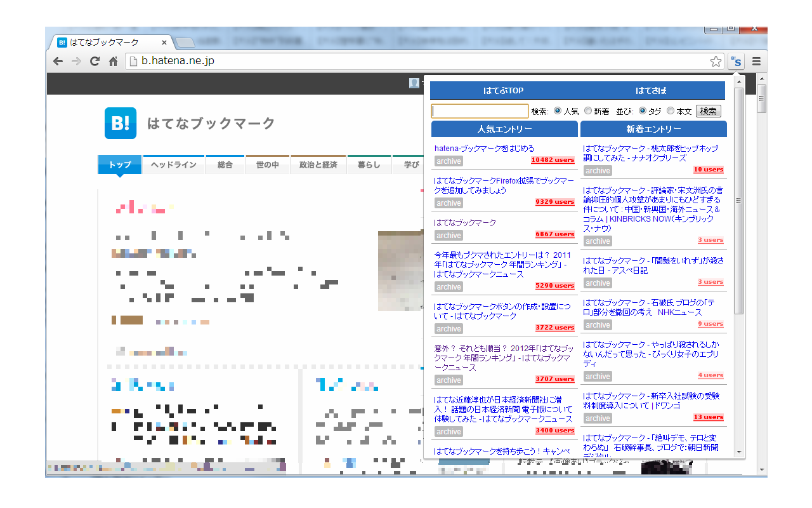The image size is (812, 508).
Task: Click the popup vertical scrollbar thumb
Action: pyautogui.click(x=738, y=201)
